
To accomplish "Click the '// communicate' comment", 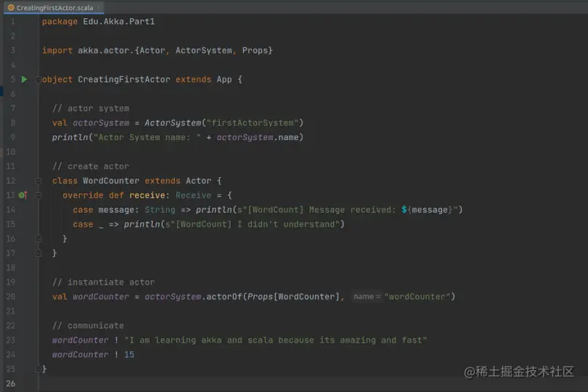I will tap(88, 326).
